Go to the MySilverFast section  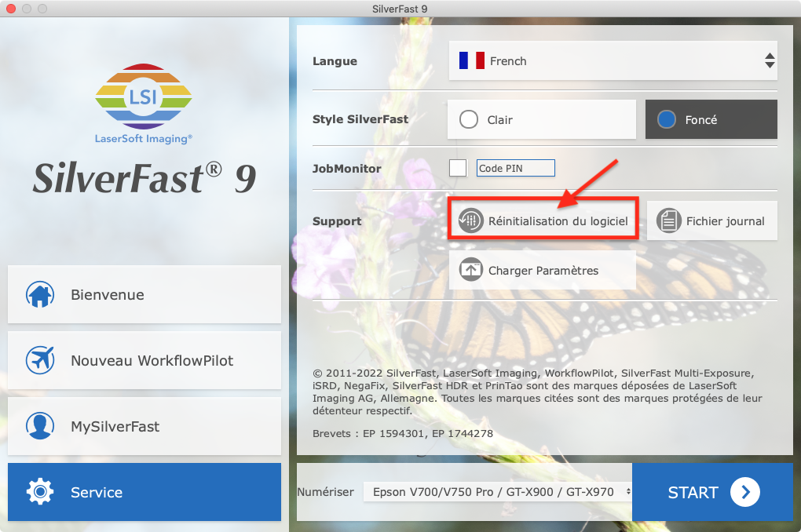144,426
